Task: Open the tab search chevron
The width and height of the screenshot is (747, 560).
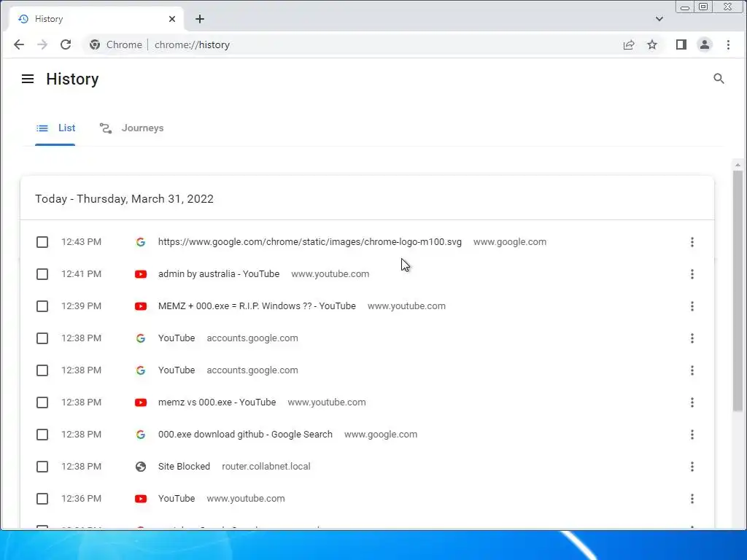Action: 659,19
